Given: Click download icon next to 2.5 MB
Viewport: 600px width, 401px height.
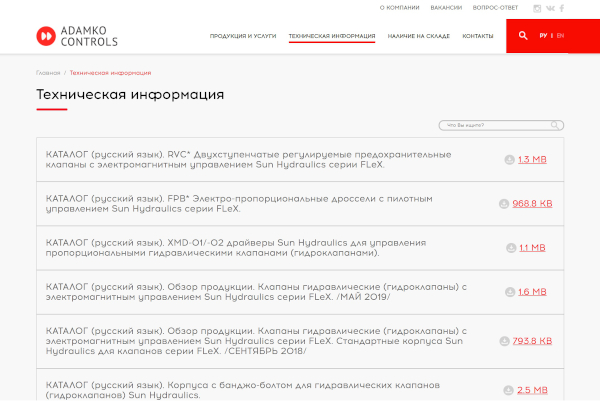Looking at the screenshot, I should point(509,390).
